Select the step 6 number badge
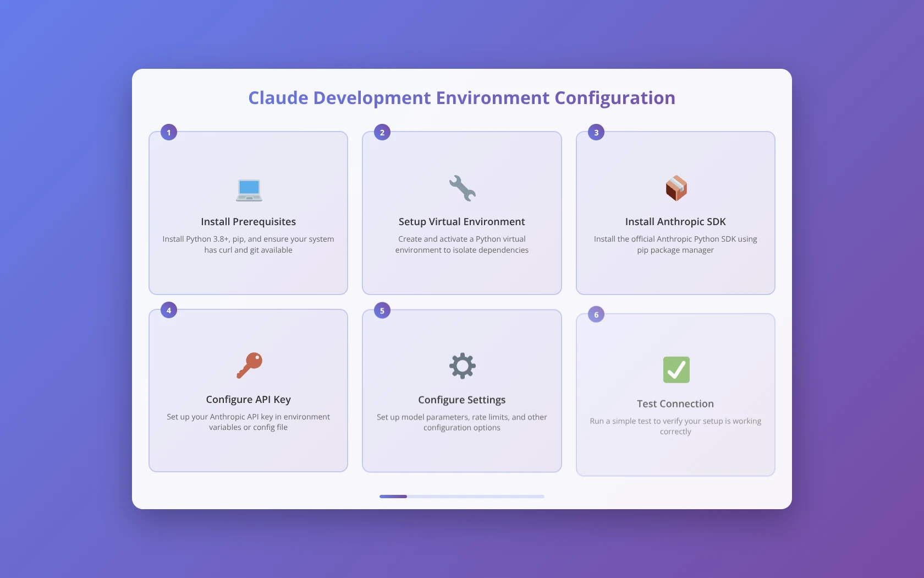The width and height of the screenshot is (924, 578). [x=596, y=314]
